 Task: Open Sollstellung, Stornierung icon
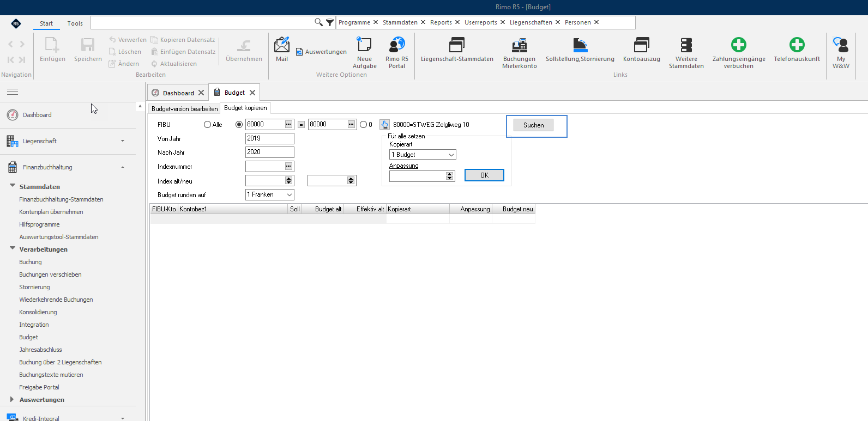pos(580,45)
